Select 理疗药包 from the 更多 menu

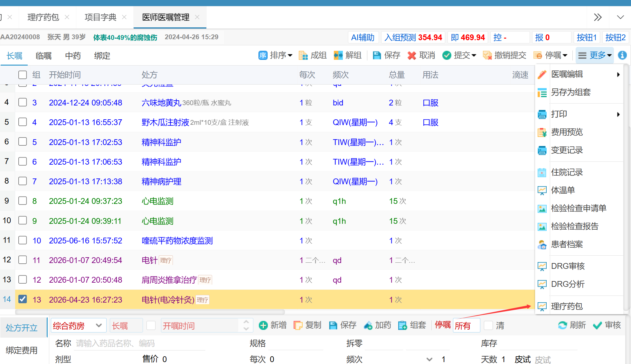[x=567, y=306]
